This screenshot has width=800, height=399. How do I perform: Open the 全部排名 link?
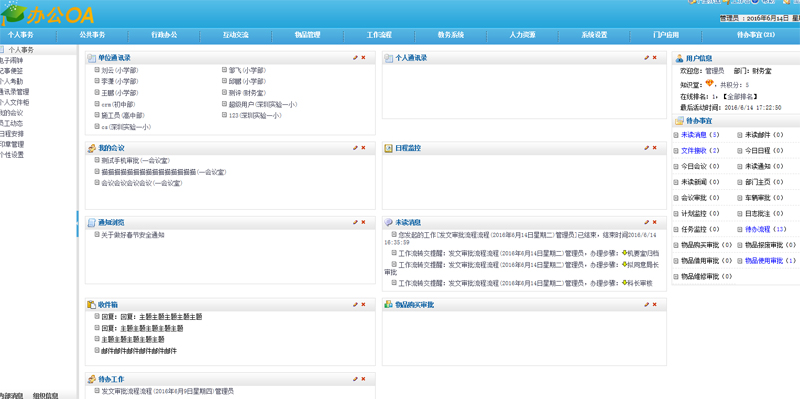(739, 96)
